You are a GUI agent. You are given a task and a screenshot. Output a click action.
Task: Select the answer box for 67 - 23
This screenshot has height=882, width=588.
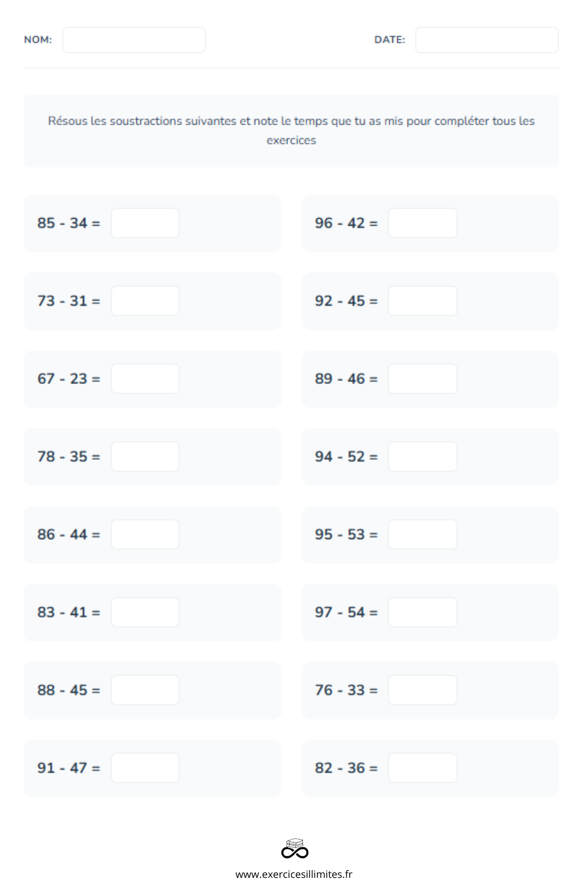pos(145,379)
